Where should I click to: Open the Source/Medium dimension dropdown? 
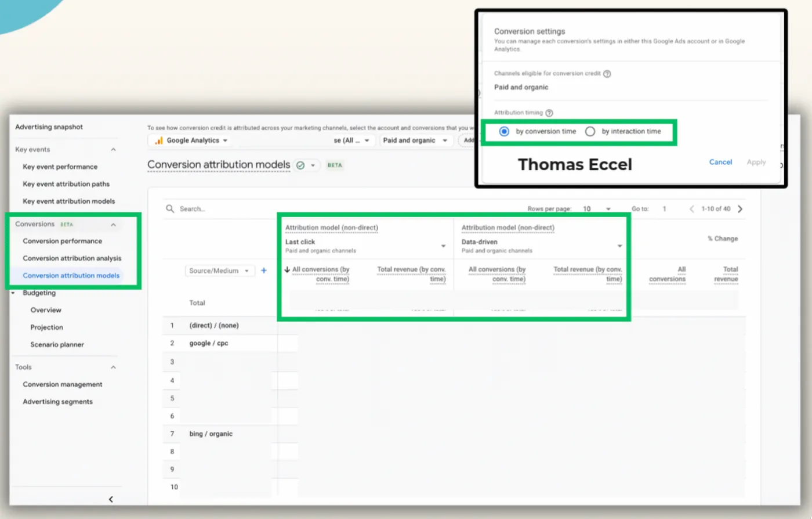[220, 271]
